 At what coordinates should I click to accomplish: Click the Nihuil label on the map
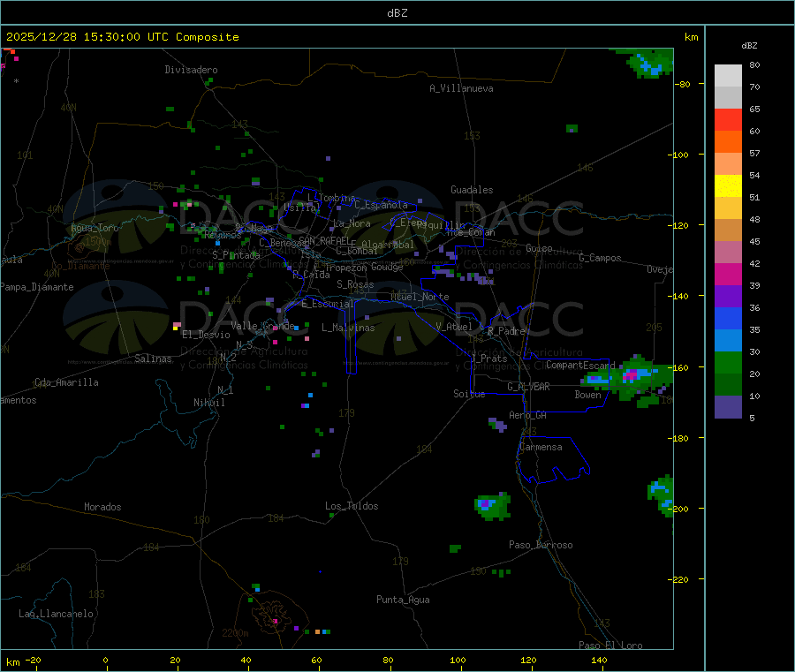pos(208,403)
